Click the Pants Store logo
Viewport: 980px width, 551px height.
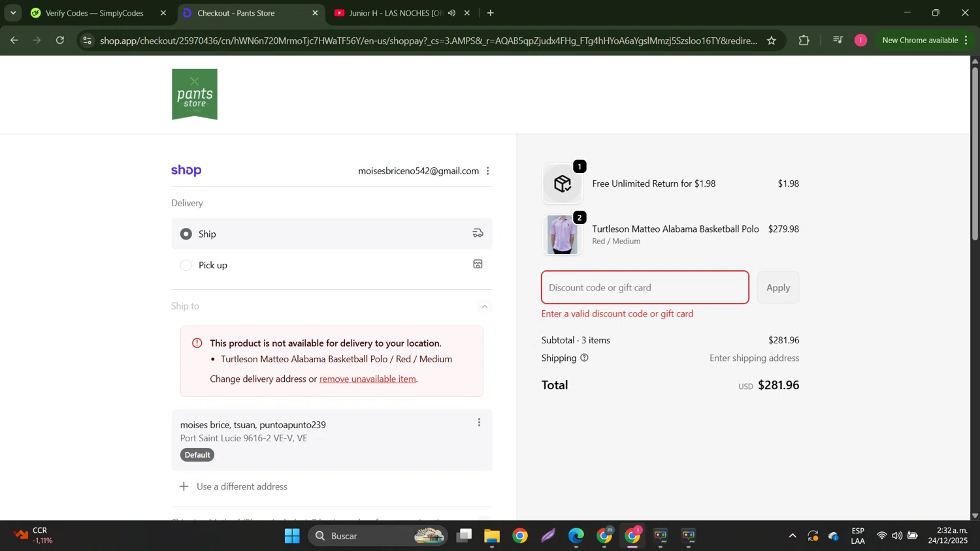click(x=195, y=95)
